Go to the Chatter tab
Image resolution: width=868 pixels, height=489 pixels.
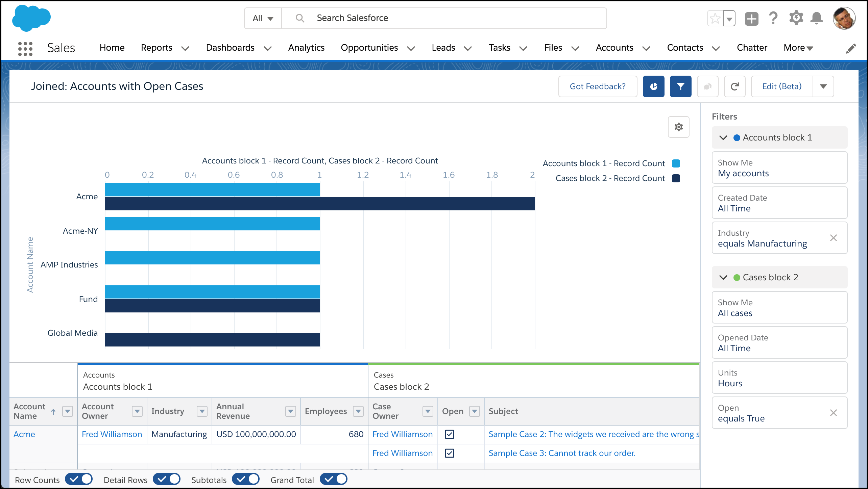pos(752,48)
